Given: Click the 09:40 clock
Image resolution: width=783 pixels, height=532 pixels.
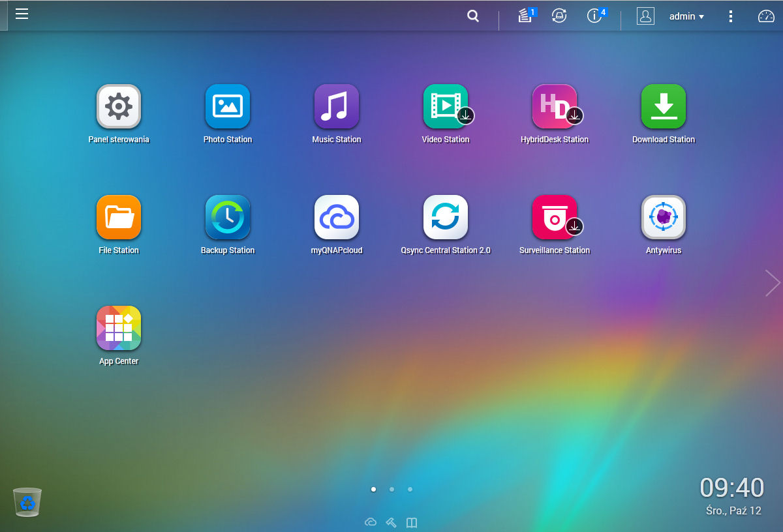Looking at the screenshot, I should pyautogui.click(x=731, y=488).
